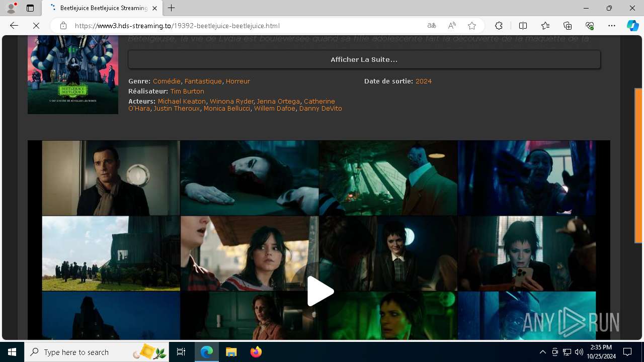Open the notification center icon
Viewport: 644px width, 362px height.
(x=627, y=352)
